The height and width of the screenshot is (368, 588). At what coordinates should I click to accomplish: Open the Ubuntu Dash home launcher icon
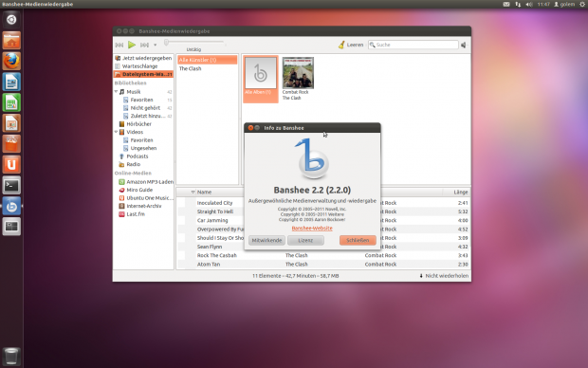11,20
